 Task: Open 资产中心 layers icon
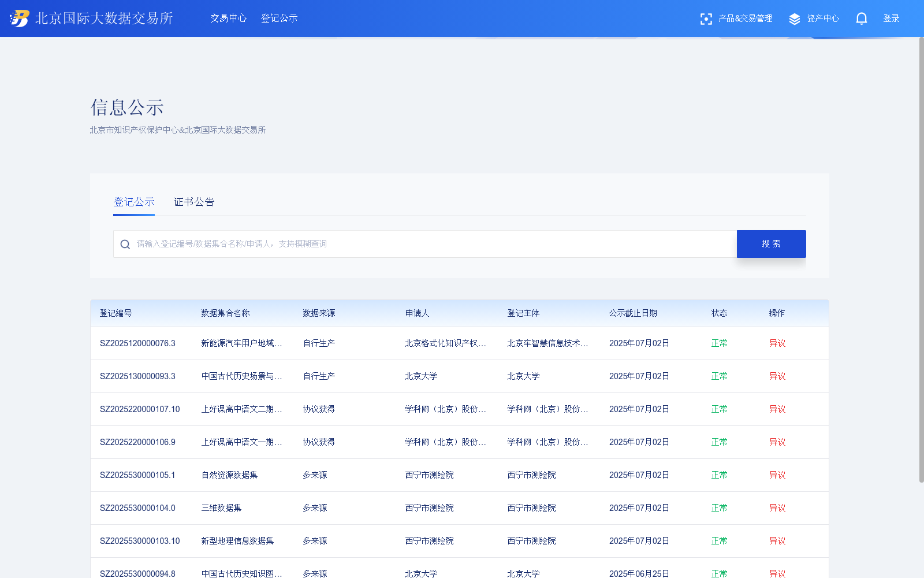tap(795, 19)
